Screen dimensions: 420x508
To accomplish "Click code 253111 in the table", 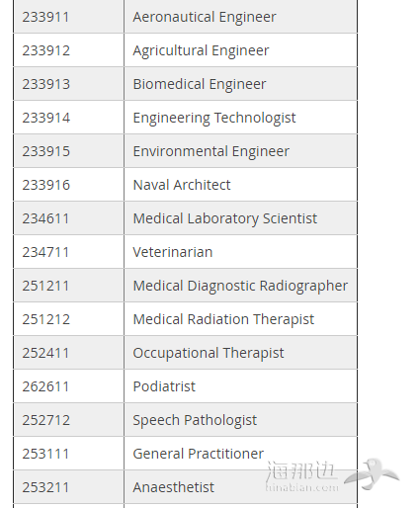I will coord(45,454).
